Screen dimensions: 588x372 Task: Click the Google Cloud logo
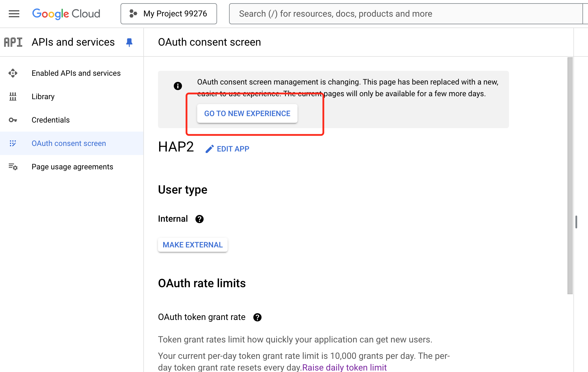coord(66,14)
